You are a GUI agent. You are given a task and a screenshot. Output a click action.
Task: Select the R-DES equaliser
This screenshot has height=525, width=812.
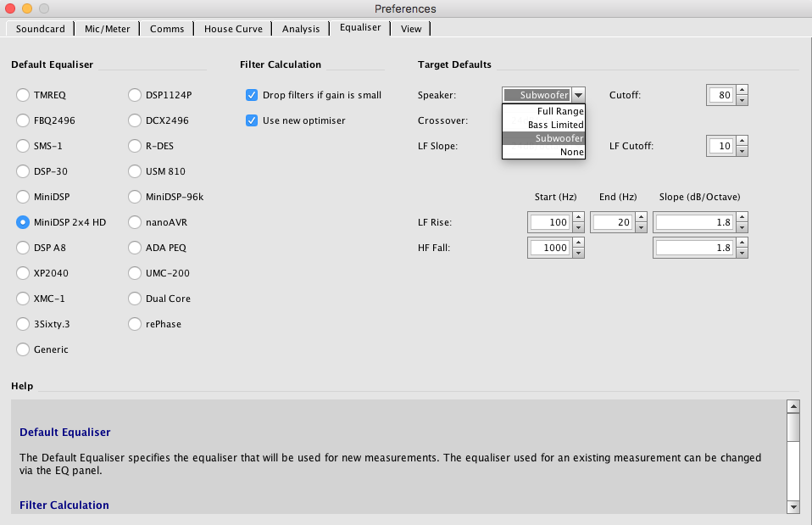pos(151,146)
